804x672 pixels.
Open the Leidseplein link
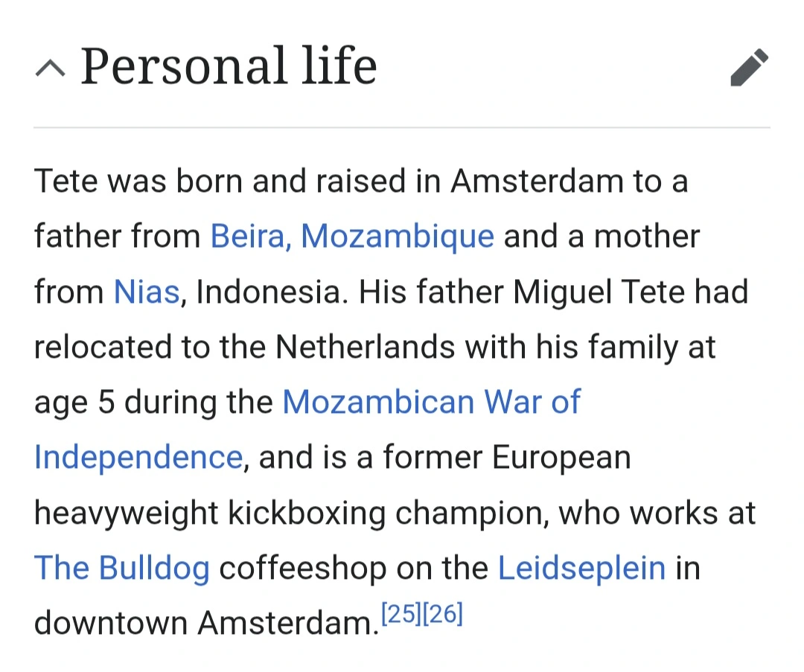[x=581, y=568]
